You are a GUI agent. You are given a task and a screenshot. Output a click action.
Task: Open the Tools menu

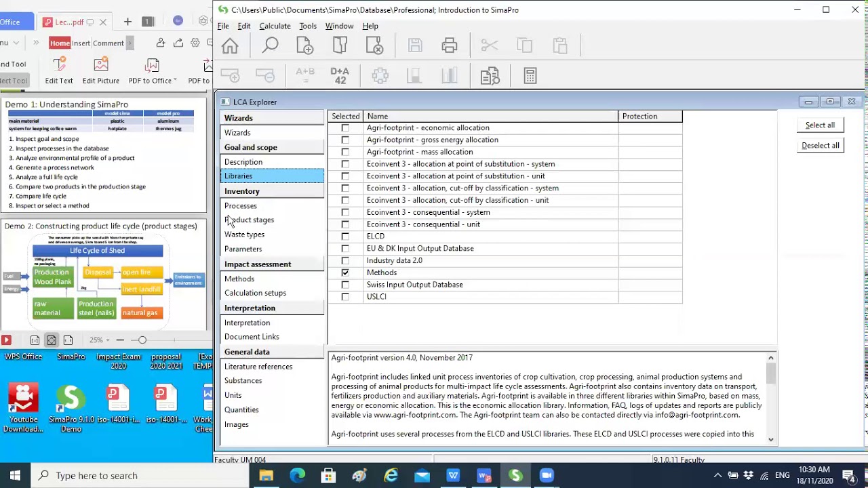[308, 26]
